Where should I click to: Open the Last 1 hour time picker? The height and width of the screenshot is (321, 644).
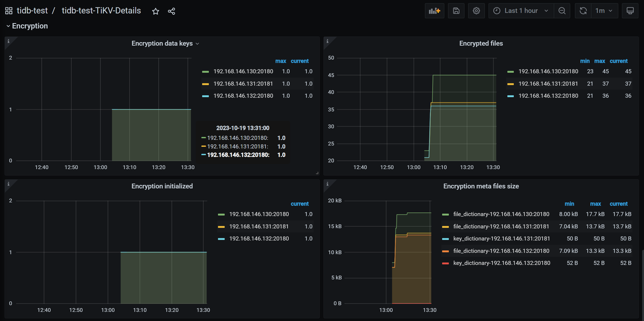[x=521, y=11]
